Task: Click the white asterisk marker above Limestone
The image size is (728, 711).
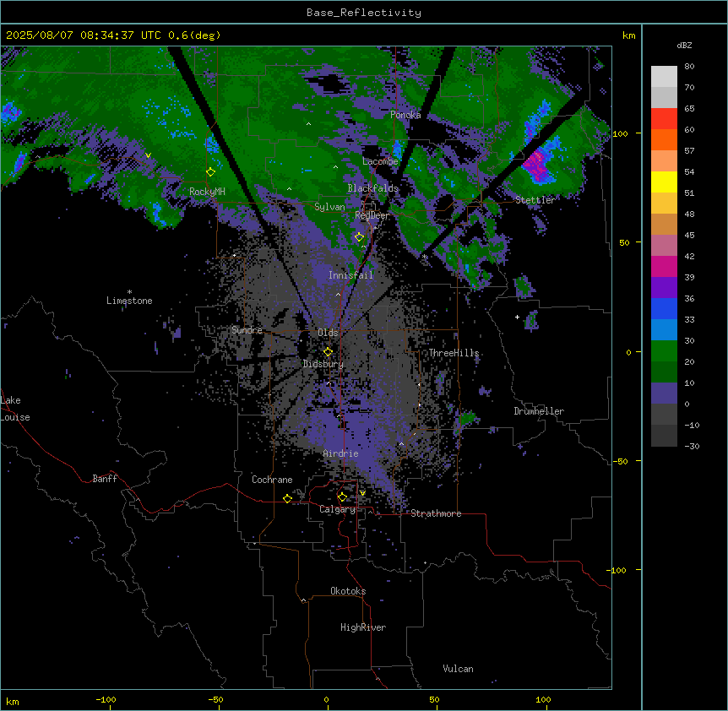Action: (129, 292)
